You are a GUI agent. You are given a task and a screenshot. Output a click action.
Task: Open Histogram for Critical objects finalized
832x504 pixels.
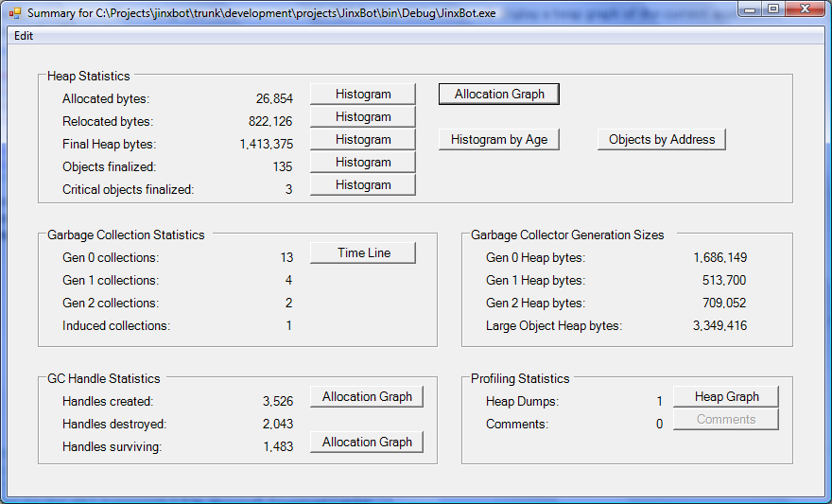363,185
